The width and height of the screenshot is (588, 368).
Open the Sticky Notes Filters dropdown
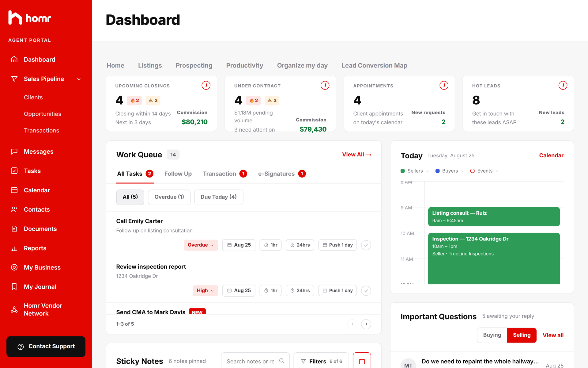click(x=321, y=361)
